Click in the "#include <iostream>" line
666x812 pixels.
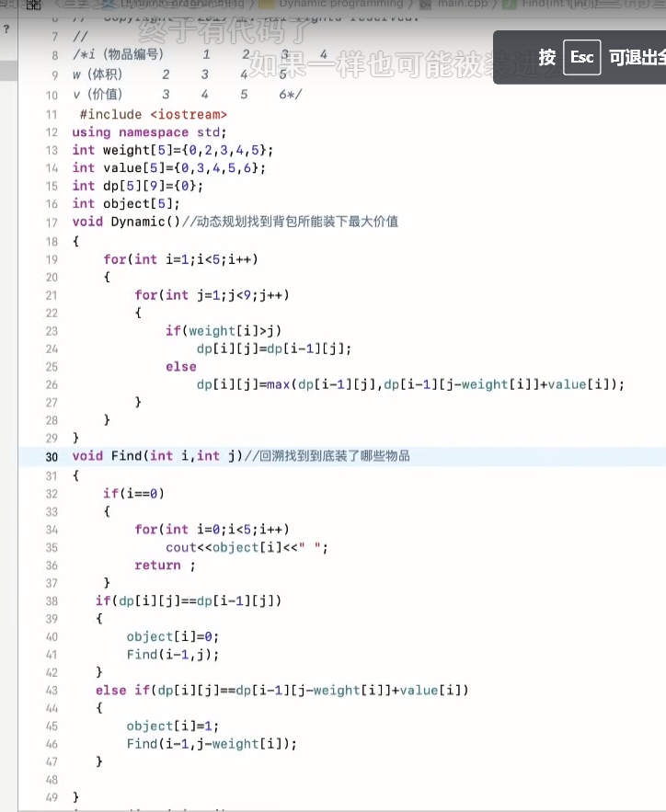click(154, 114)
